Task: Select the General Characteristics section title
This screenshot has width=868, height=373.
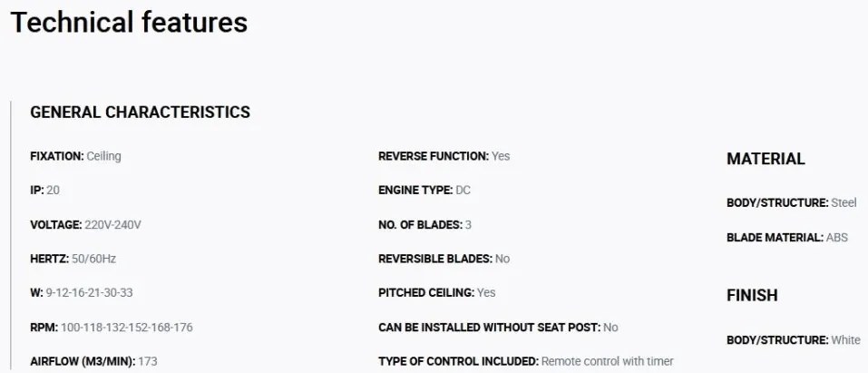Action: (140, 113)
